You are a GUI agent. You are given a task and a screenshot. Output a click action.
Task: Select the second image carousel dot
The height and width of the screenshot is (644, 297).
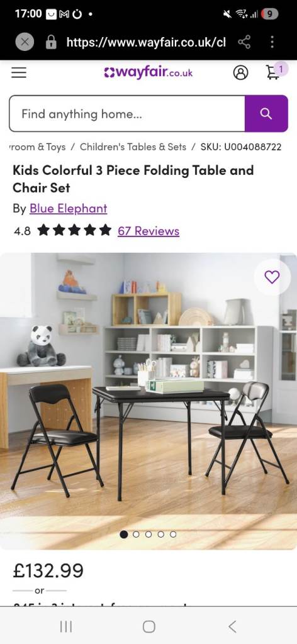point(136,535)
